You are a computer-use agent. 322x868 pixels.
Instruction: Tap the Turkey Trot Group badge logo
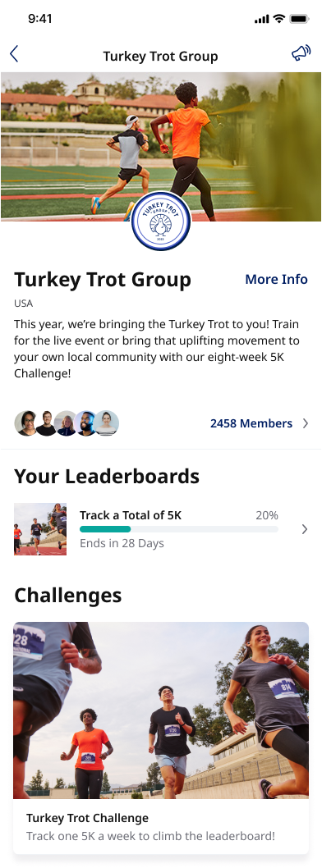[x=161, y=223]
